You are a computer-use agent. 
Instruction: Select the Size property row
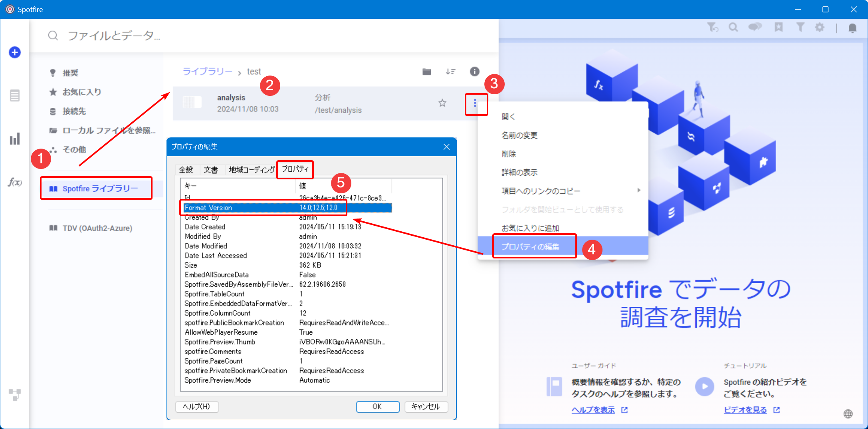coord(287,265)
